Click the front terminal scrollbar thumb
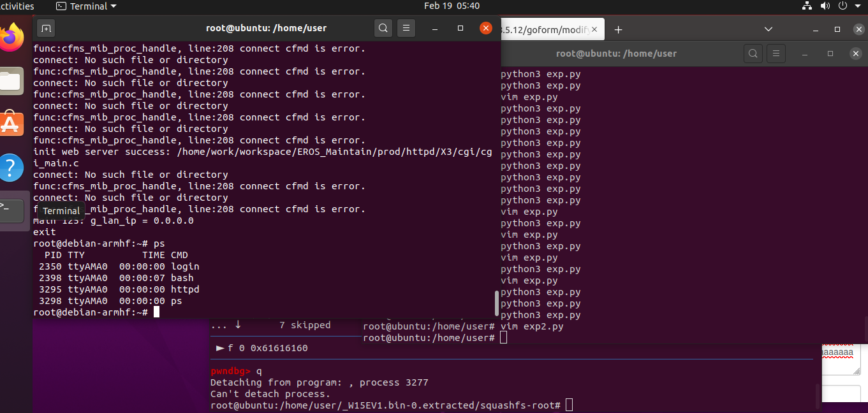 (497, 303)
